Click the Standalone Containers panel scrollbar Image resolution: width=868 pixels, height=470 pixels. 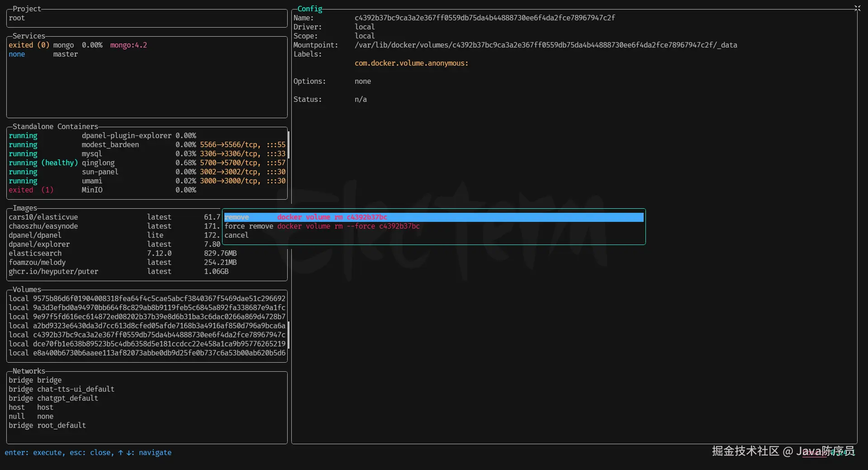pyautogui.click(x=288, y=145)
